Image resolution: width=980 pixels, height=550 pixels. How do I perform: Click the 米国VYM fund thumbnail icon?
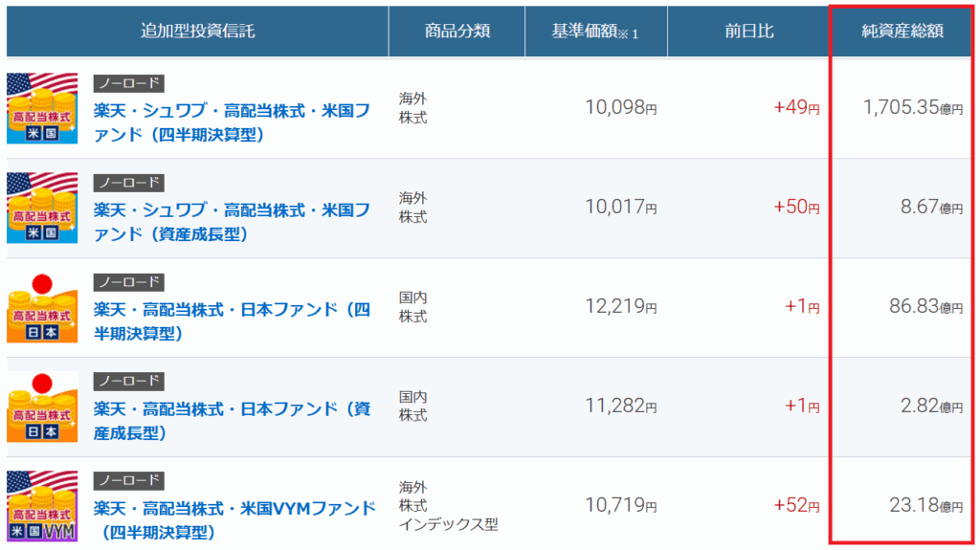point(42,506)
